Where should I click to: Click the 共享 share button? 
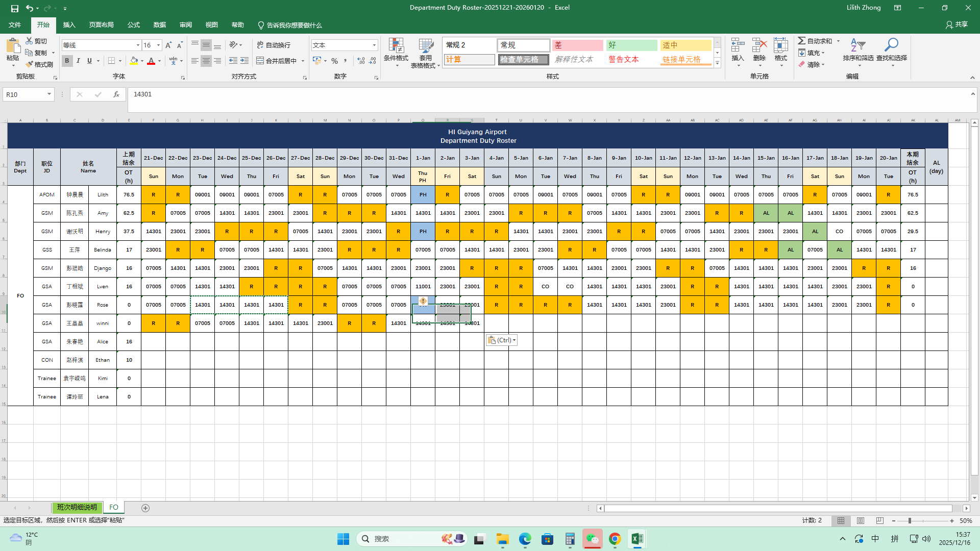[957, 24]
